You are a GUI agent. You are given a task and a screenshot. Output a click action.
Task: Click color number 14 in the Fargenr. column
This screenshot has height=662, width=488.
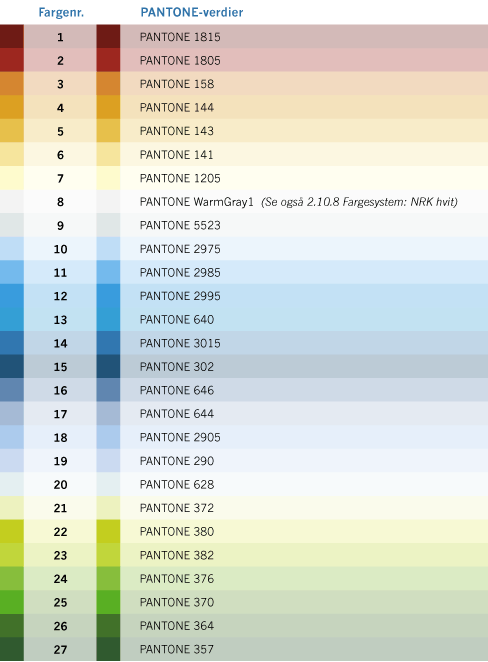(x=60, y=344)
